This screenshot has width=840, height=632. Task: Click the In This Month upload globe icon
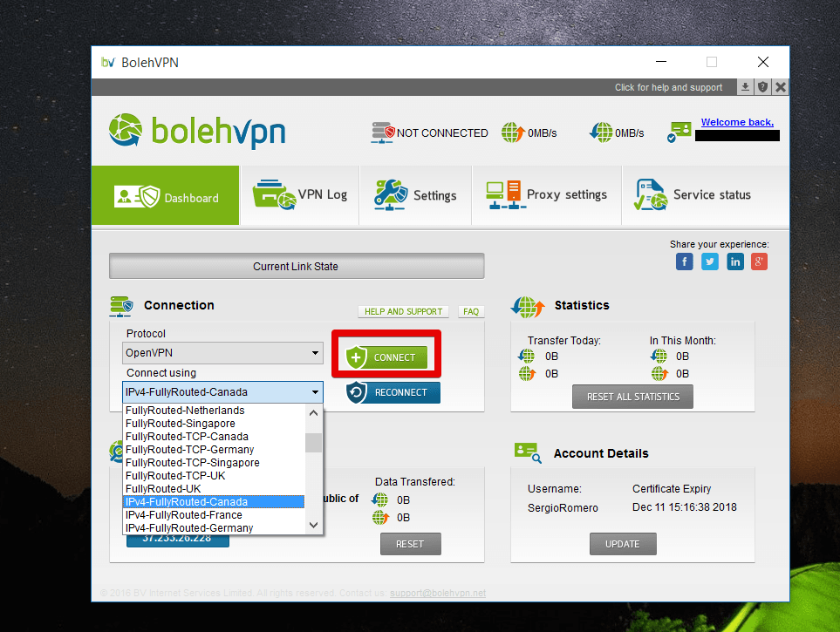[659, 373]
